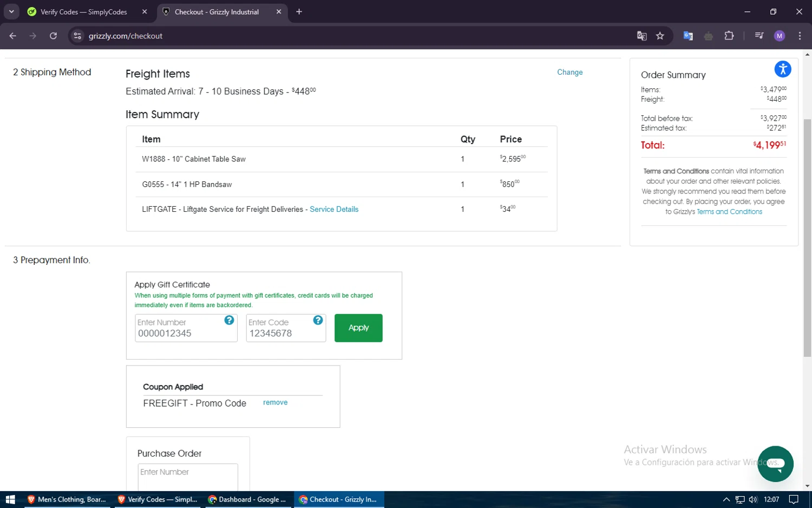Screen dimensions: 812x508
Task: Open the LIFTGATE Service Details link
Action: (334, 209)
